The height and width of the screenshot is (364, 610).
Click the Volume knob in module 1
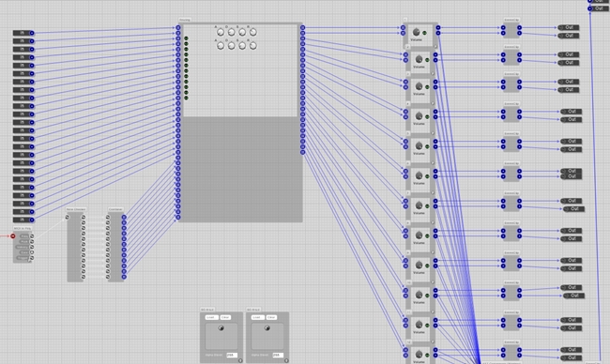click(416, 32)
